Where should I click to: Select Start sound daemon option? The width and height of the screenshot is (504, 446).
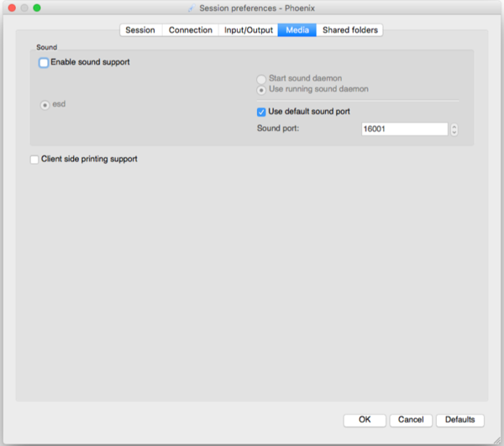tap(261, 79)
